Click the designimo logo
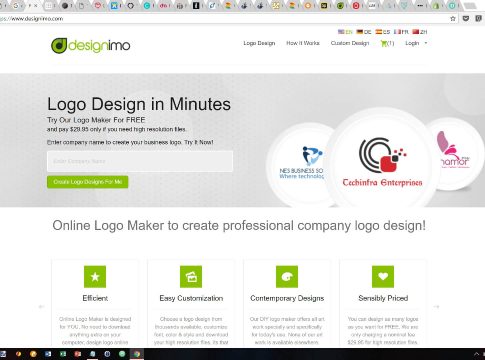485x360 pixels. coord(90,45)
